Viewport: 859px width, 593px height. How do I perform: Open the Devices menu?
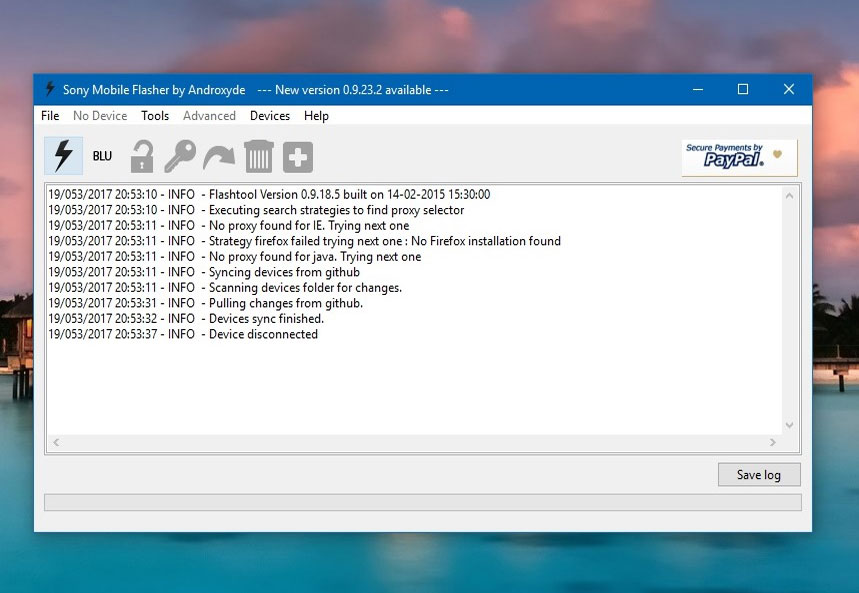270,116
